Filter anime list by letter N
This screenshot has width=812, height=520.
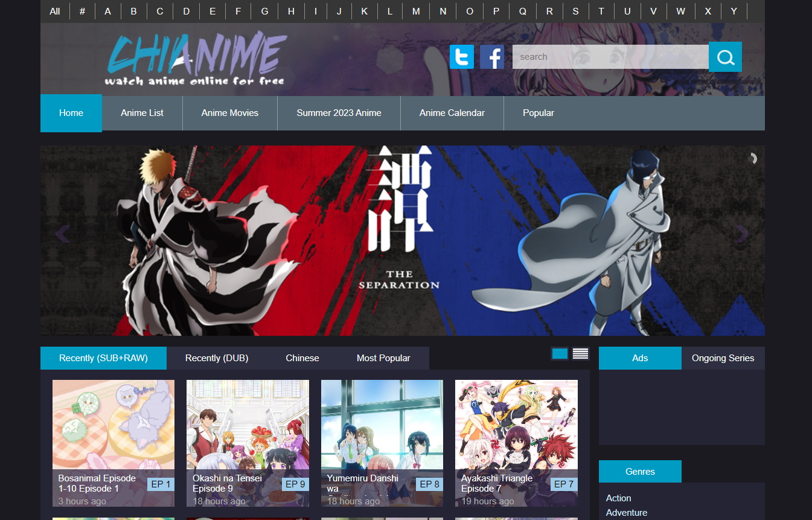coord(443,11)
